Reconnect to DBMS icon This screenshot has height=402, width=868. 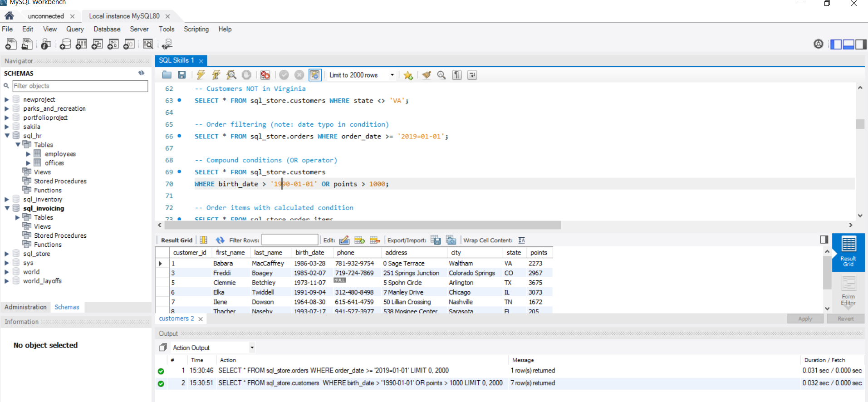point(167,44)
